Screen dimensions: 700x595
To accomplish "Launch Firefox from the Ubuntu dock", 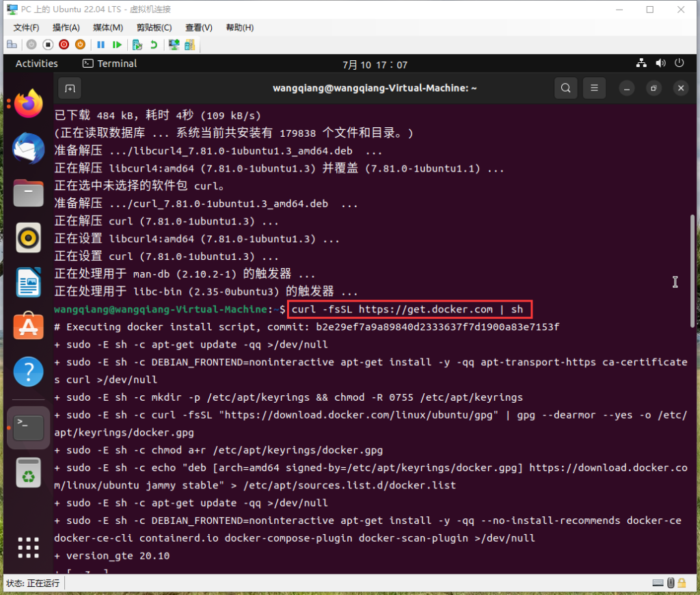I will (28, 104).
